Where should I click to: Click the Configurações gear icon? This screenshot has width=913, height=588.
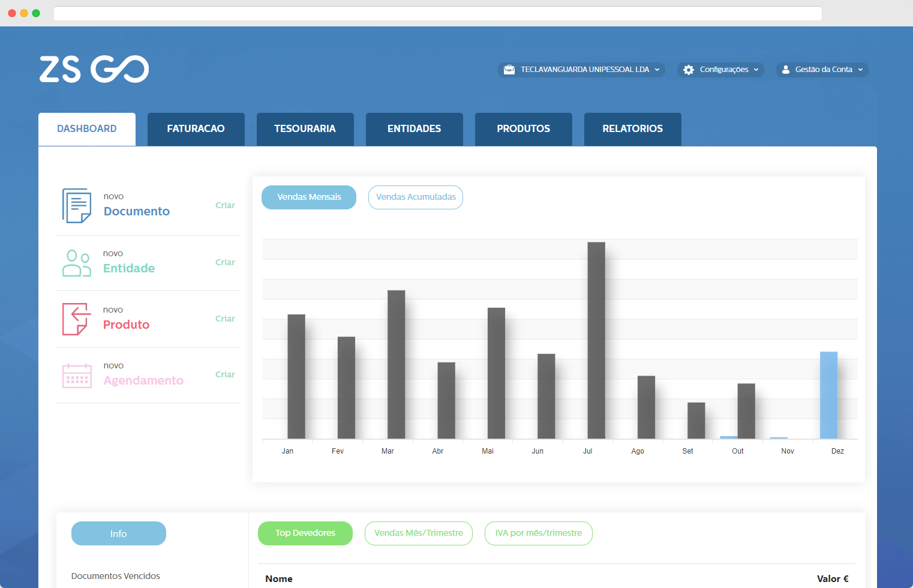689,70
